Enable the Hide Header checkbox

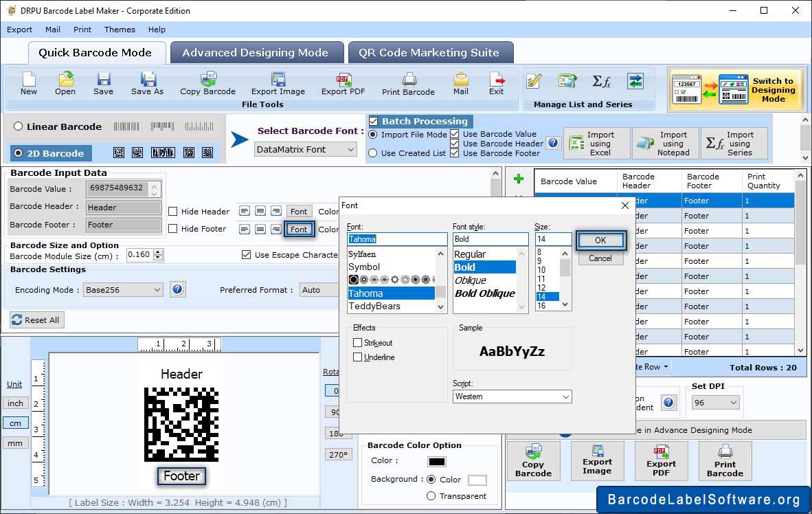pos(173,212)
